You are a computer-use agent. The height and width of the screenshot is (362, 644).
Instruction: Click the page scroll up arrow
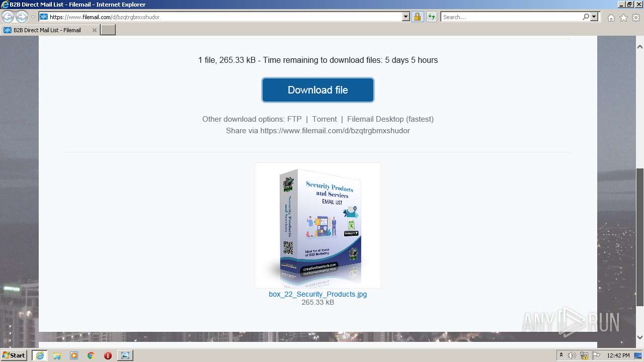click(x=640, y=47)
